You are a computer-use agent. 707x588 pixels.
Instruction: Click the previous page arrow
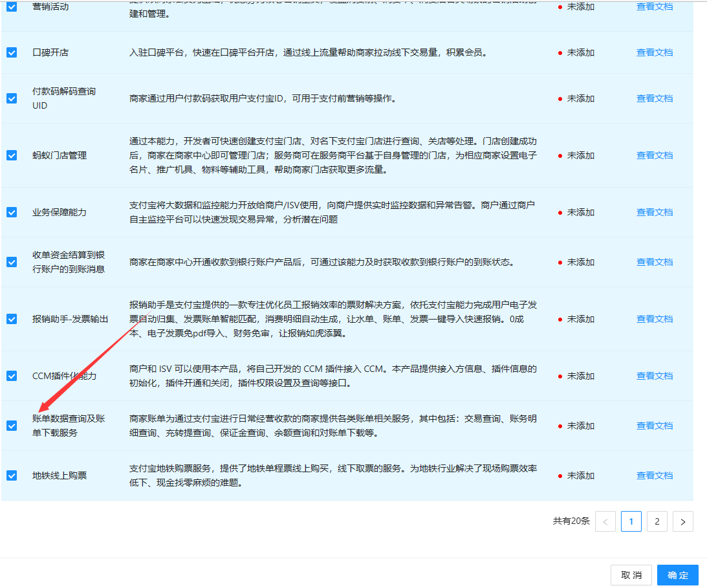(605, 521)
